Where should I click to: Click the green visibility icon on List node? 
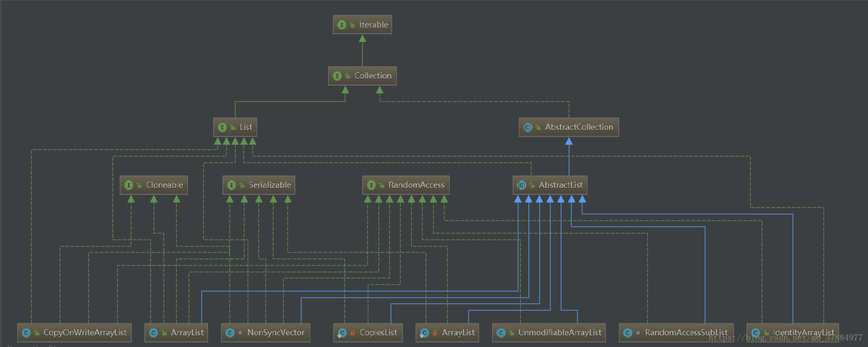233,127
